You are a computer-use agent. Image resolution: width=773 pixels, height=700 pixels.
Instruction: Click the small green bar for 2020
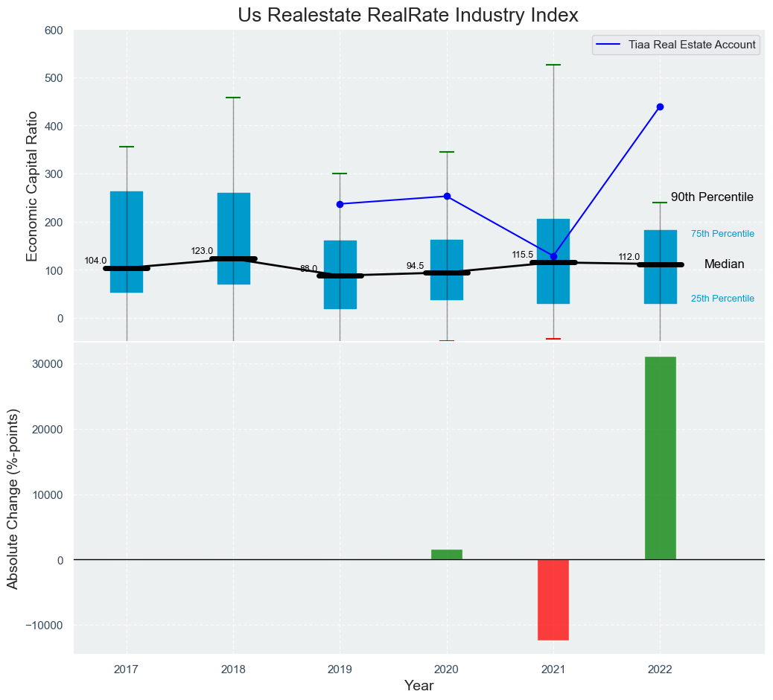coord(447,555)
